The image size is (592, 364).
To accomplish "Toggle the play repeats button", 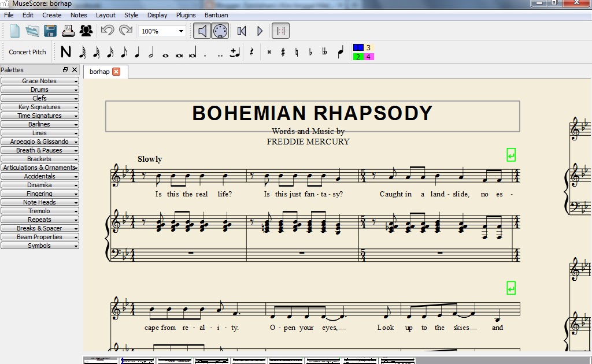I will pyautogui.click(x=280, y=31).
